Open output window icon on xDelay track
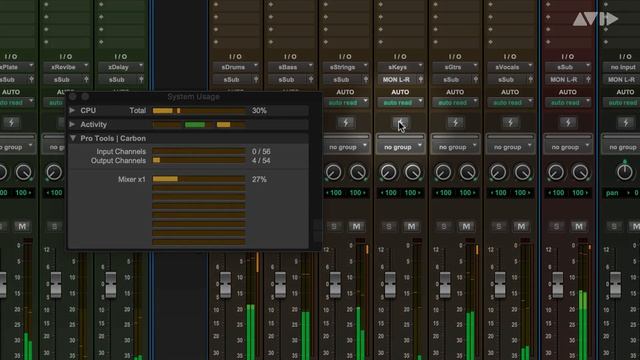The height and width of the screenshot is (360, 640). tap(141, 80)
